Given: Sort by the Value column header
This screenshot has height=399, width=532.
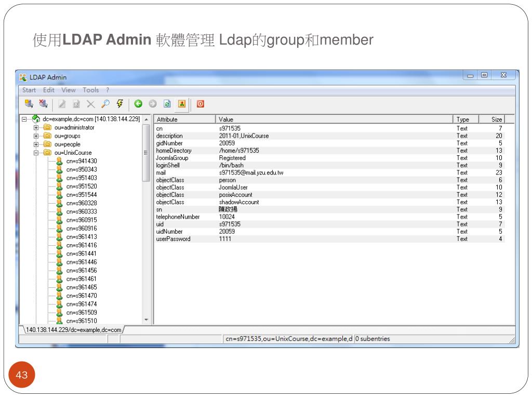Looking at the screenshot, I should tap(334, 119).
